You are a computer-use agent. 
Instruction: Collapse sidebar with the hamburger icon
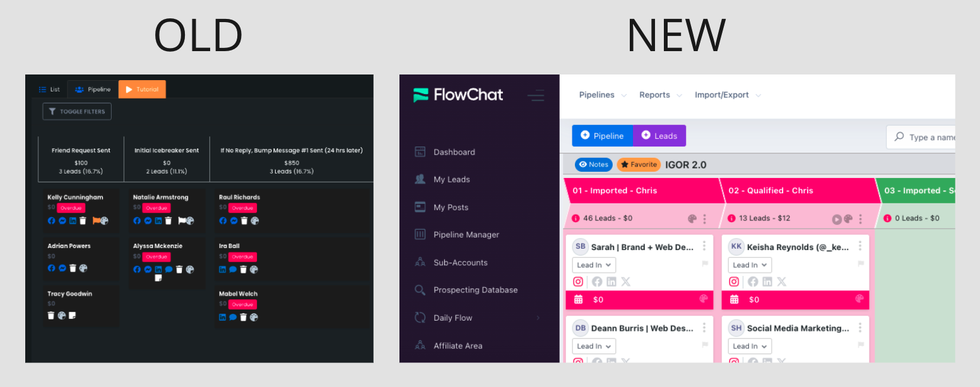point(536,96)
